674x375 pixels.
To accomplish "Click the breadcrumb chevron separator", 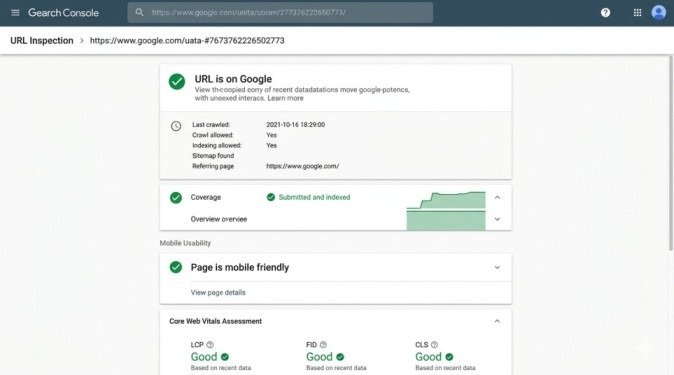I will click(82, 40).
